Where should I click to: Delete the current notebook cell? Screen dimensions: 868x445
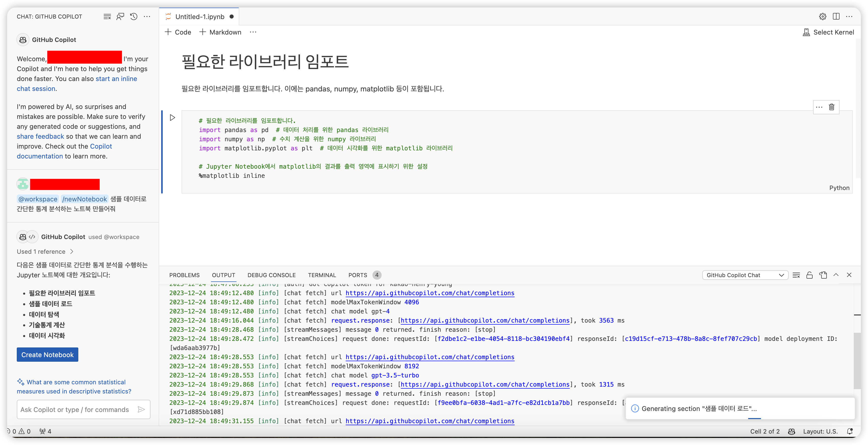click(831, 107)
